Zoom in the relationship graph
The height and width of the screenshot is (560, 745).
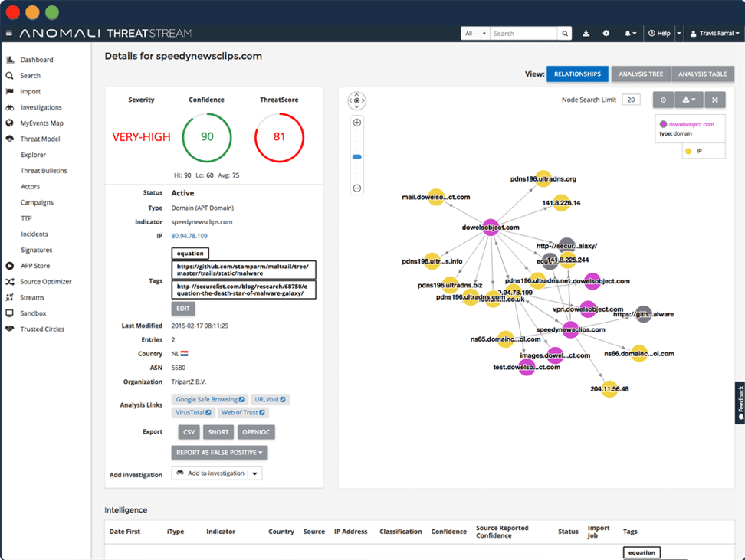click(x=357, y=123)
